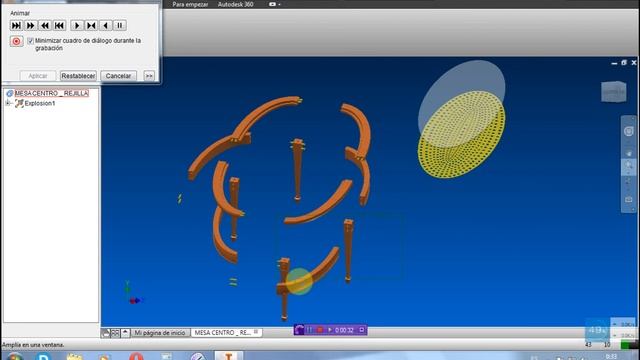Play the animation forward

click(x=77, y=25)
